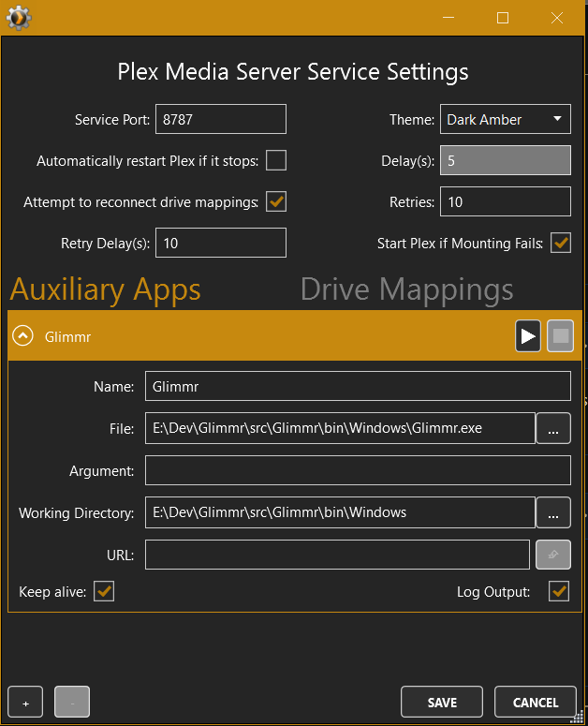This screenshot has height=726, width=588.
Task: Click the Working Directory path field
Action: (340, 512)
